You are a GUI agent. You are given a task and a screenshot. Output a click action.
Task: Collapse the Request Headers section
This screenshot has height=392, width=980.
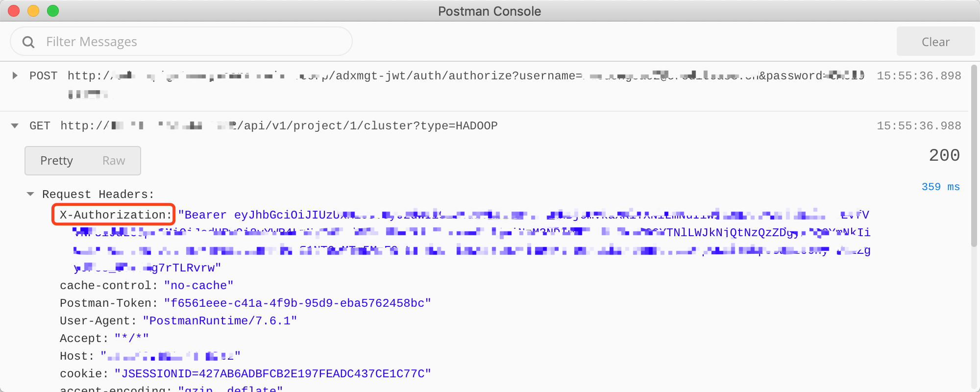pyautogui.click(x=30, y=194)
